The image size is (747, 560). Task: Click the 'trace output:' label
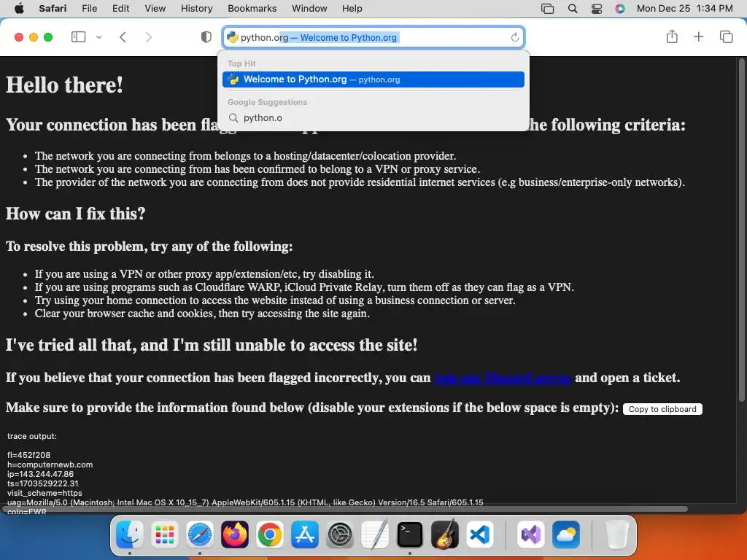32,436
